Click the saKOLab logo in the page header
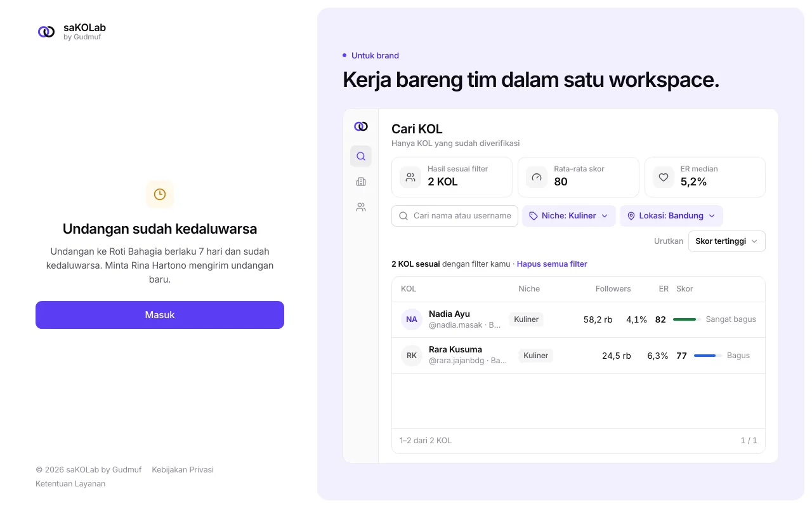This screenshot has height=508, width=812. coord(46,32)
